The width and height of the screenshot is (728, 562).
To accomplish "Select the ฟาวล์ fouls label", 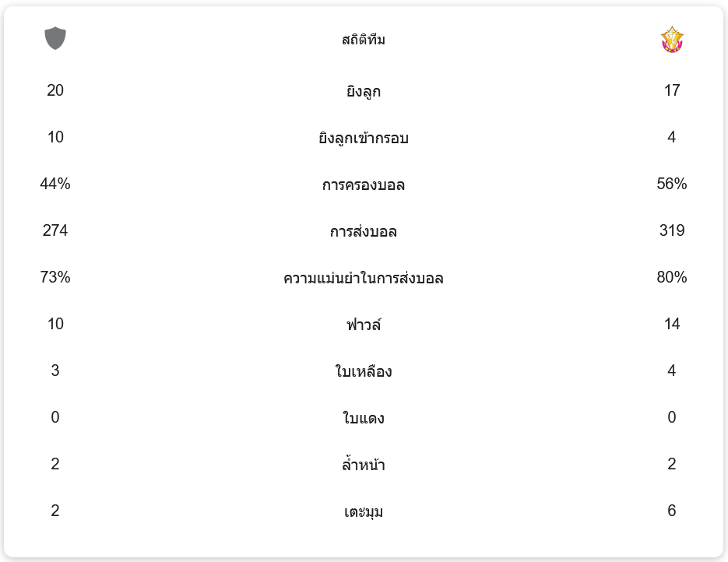I will pyautogui.click(x=364, y=325).
